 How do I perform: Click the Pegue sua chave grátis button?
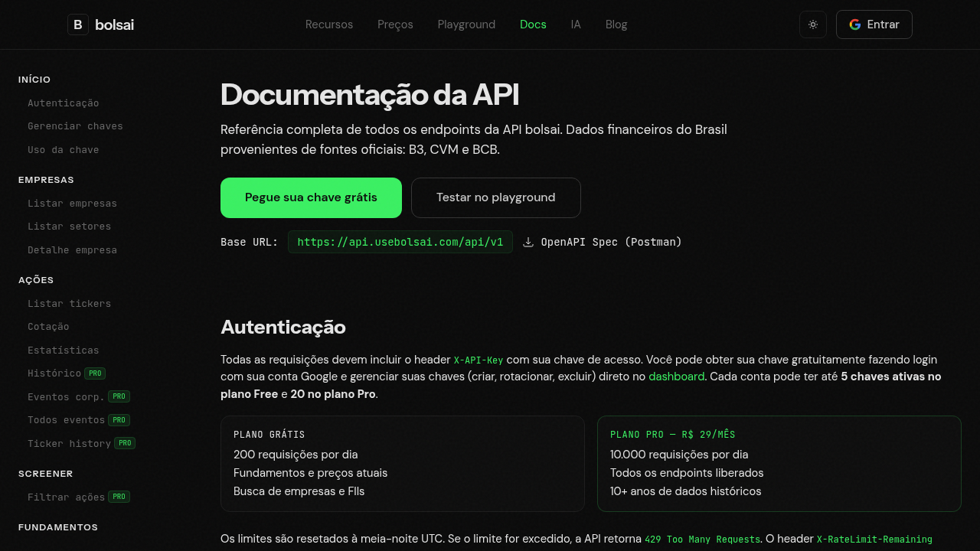(x=311, y=197)
